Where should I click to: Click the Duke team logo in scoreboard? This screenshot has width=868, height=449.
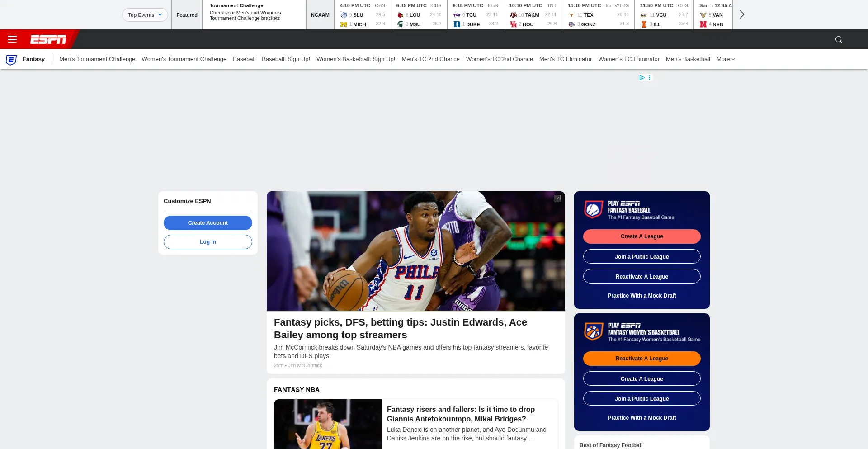(x=457, y=24)
